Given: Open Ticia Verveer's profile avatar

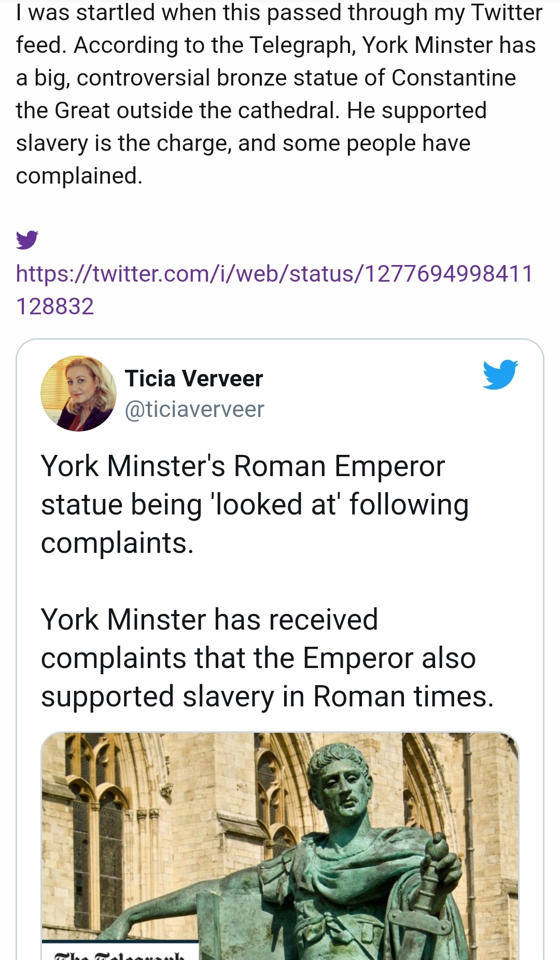Looking at the screenshot, I should point(78,393).
